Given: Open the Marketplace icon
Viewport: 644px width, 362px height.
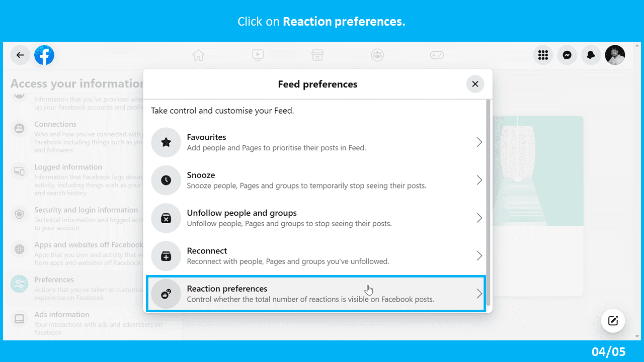Looking at the screenshot, I should [x=317, y=55].
